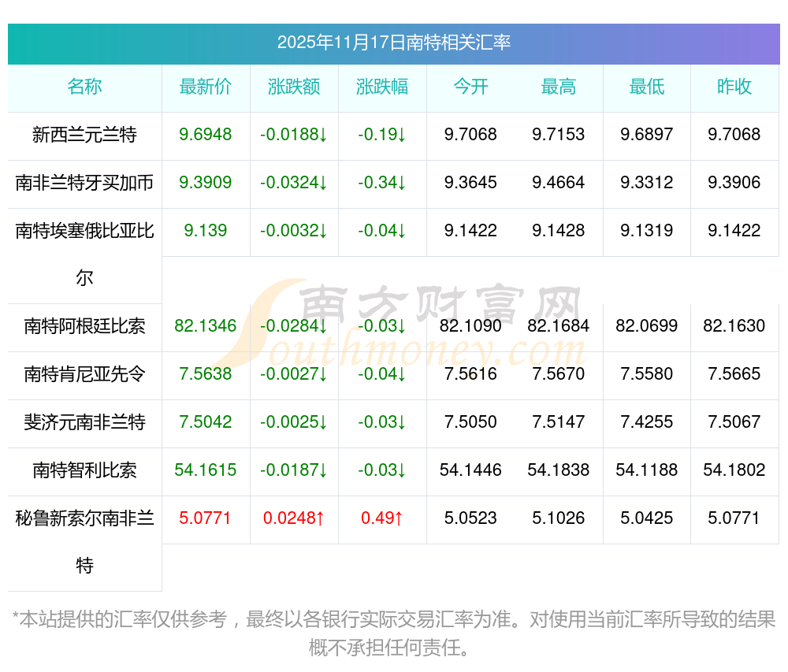Select the 最新价 column header

[206, 87]
